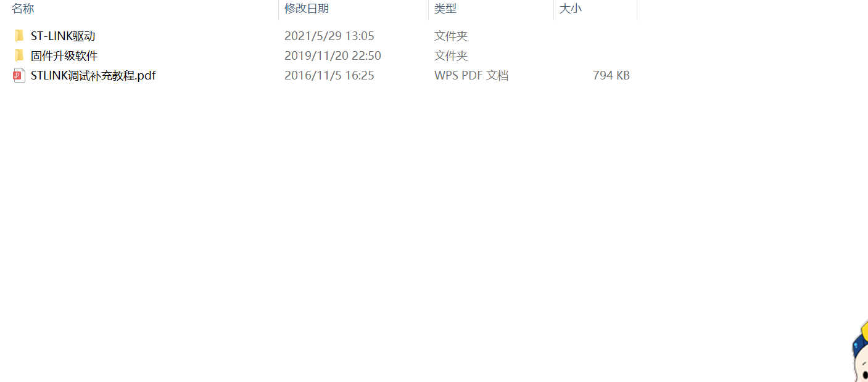This screenshot has width=868, height=382.
Task: Click the divider between 类型 and 大小 headers
Action: point(554,9)
